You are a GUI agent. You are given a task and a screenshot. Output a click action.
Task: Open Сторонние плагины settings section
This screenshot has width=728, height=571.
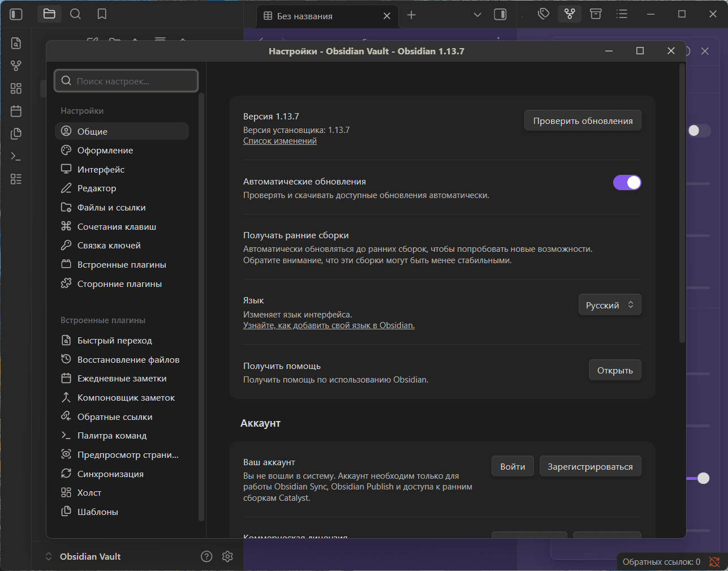(x=122, y=284)
